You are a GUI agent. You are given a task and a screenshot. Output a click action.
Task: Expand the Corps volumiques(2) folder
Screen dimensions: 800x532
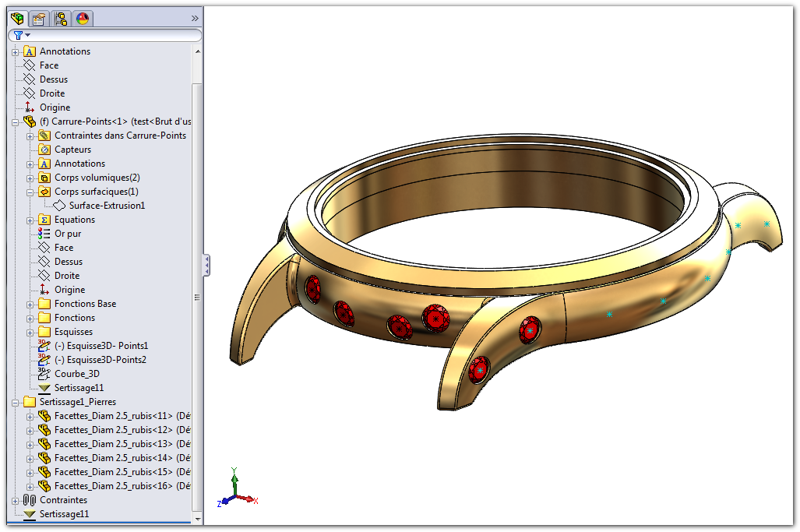(30, 178)
